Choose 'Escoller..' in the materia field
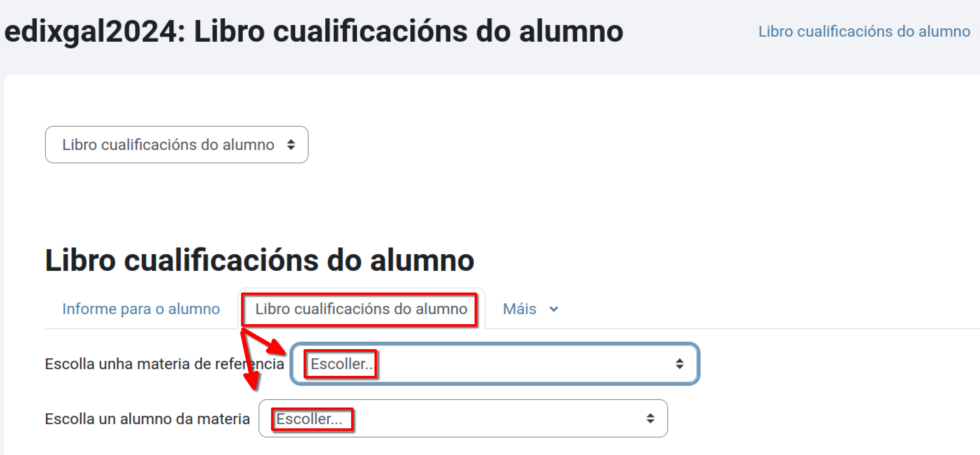Viewport: 980px width, 455px height. [x=340, y=364]
